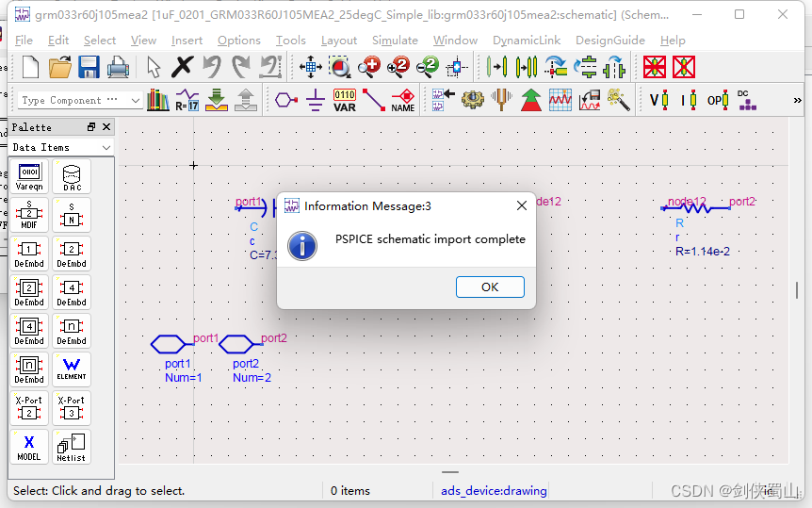Place the DeEmbd 2-port palette item

72,254
